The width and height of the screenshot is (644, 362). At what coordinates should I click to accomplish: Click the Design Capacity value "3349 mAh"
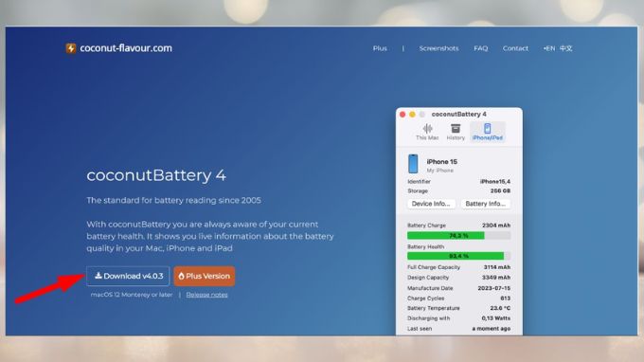[496, 278]
